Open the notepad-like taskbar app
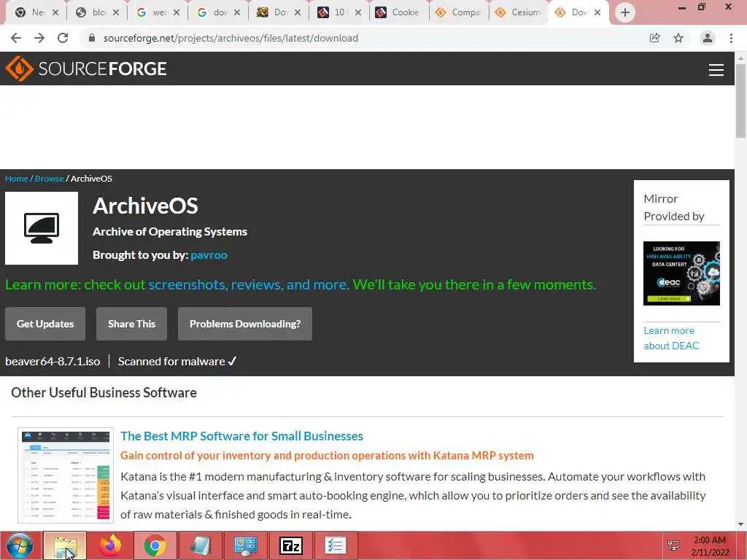 [200, 545]
